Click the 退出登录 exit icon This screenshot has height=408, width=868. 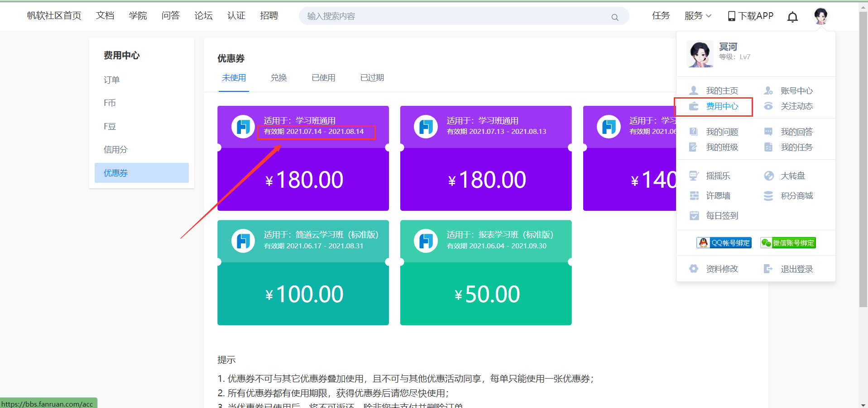click(x=768, y=269)
